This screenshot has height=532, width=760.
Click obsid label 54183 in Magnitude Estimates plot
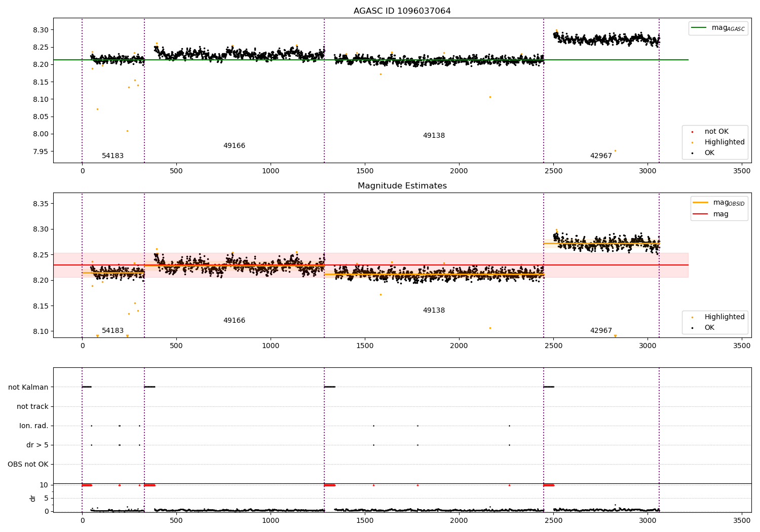(x=112, y=331)
